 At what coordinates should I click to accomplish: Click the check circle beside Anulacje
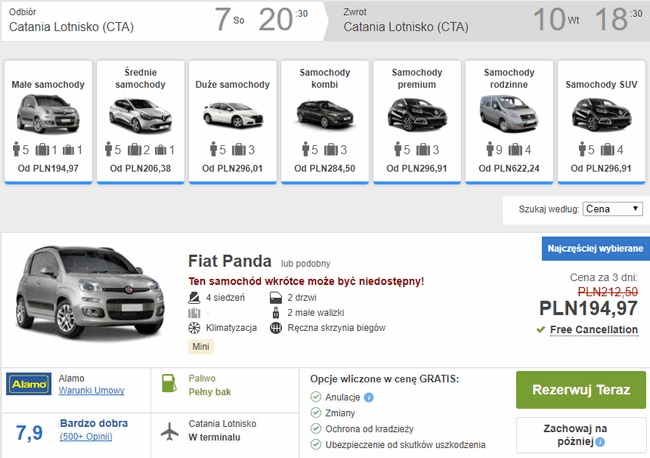click(315, 397)
